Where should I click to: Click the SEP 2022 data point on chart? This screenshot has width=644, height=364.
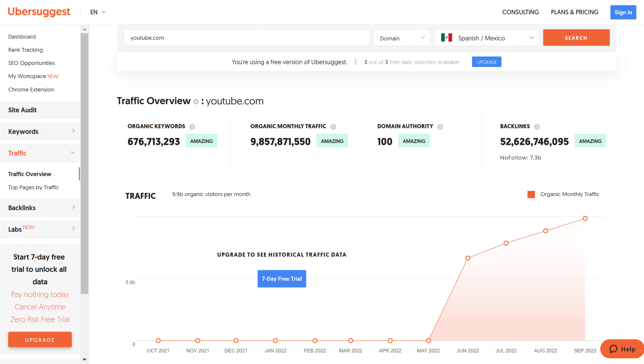(x=585, y=219)
